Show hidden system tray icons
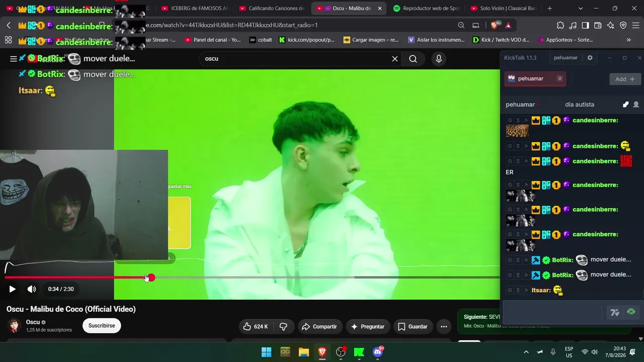Screen dimensions: 644x362 coord(526,352)
